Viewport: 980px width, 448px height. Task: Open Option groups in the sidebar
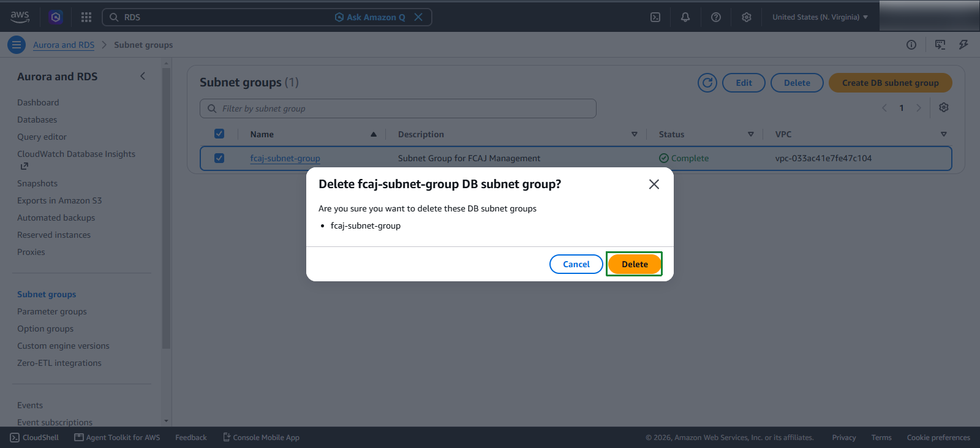[45, 328]
